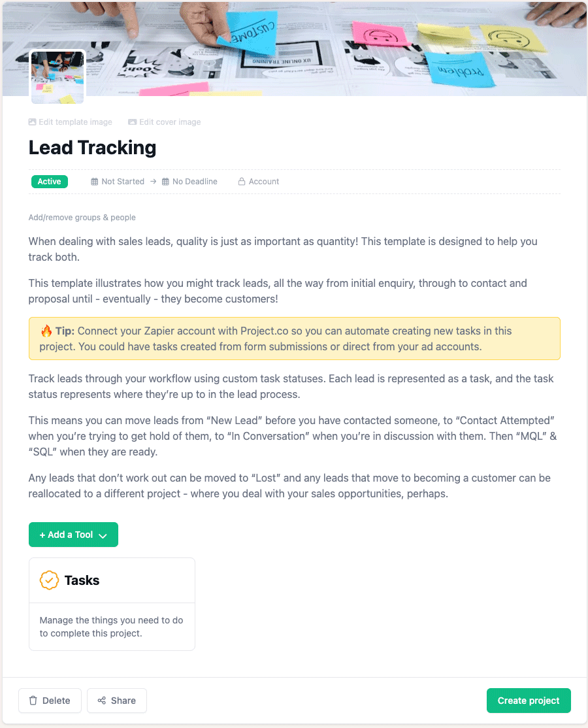This screenshot has width=588, height=728.
Task: Open Add/remove groups & people
Action: tap(82, 217)
